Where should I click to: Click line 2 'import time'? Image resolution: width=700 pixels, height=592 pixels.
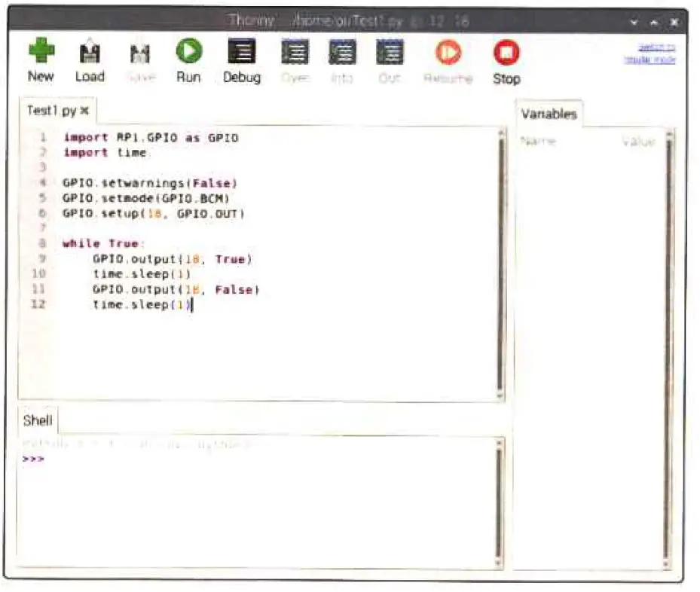[x=105, y=153]
